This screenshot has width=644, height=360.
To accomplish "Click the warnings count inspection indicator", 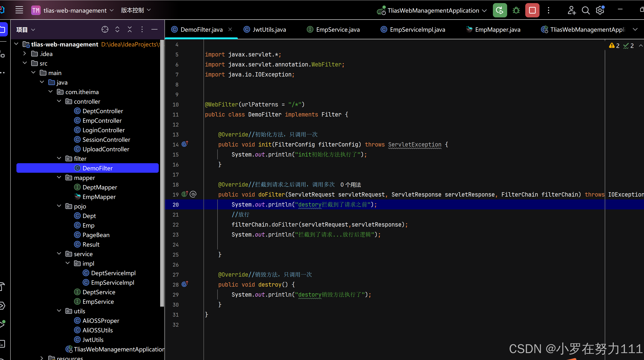I will pos(614,46).
